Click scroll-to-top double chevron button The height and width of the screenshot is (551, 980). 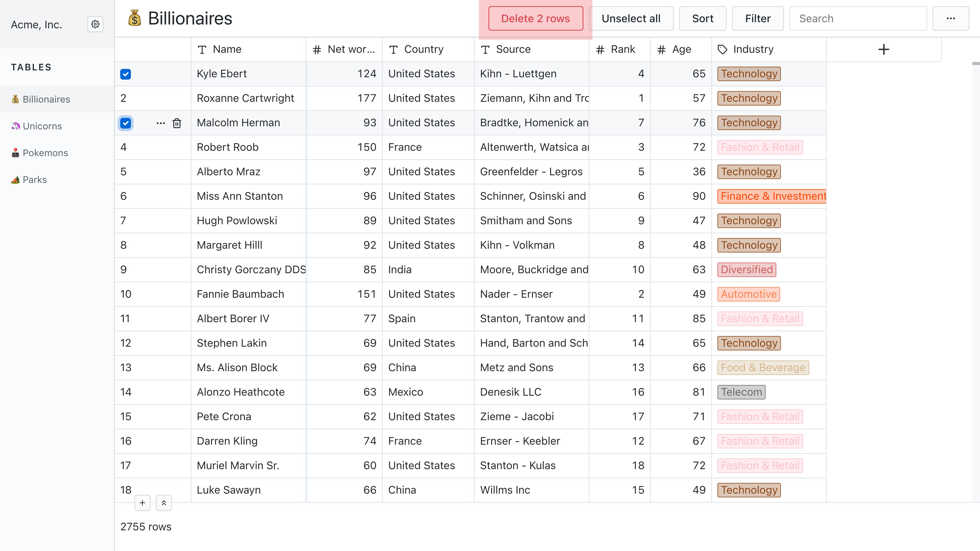pyautogui.click(x=164, y=503)
